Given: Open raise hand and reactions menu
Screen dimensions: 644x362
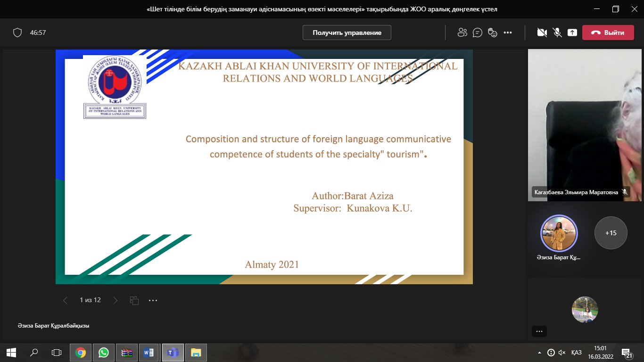Looking at the screenshot, I should [492, 33].
